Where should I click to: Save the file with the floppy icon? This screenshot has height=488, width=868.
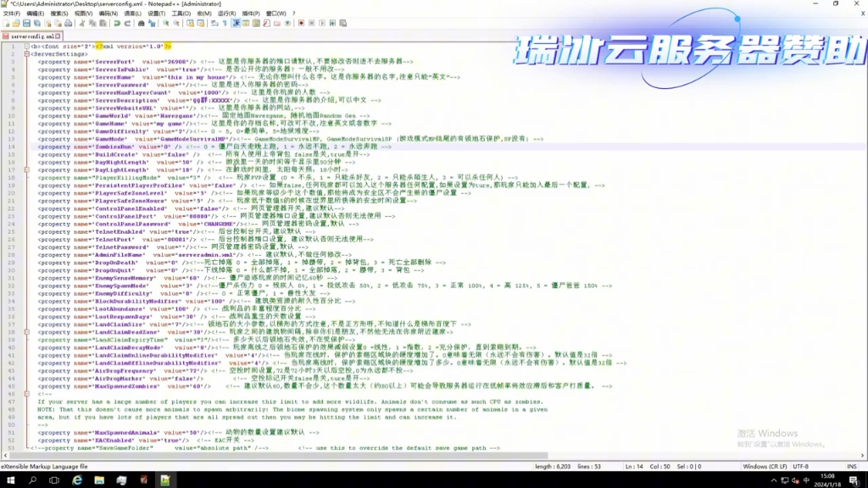(26, 23)
